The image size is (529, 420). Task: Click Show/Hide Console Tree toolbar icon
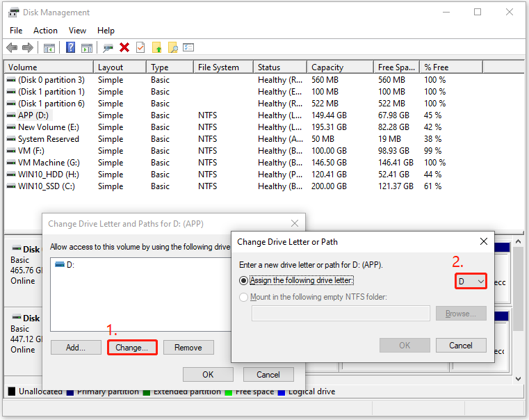pyautogui.click(x=49, y=48)
